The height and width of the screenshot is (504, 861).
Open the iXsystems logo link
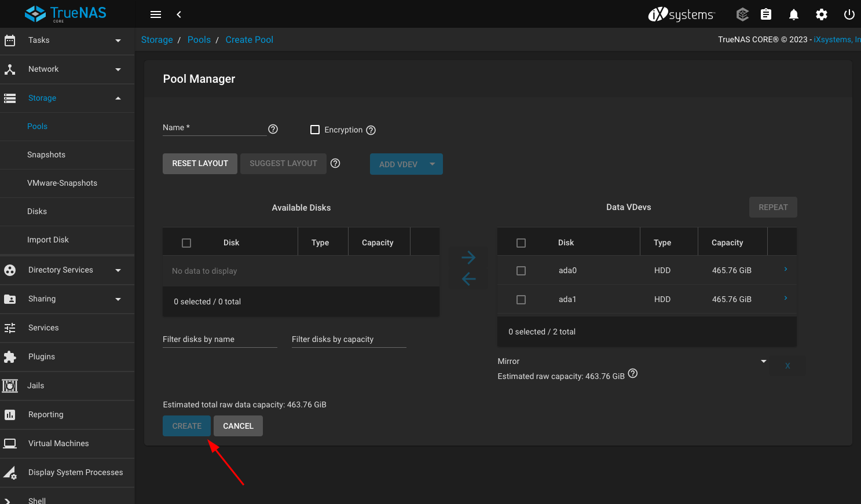coord(682,14)
